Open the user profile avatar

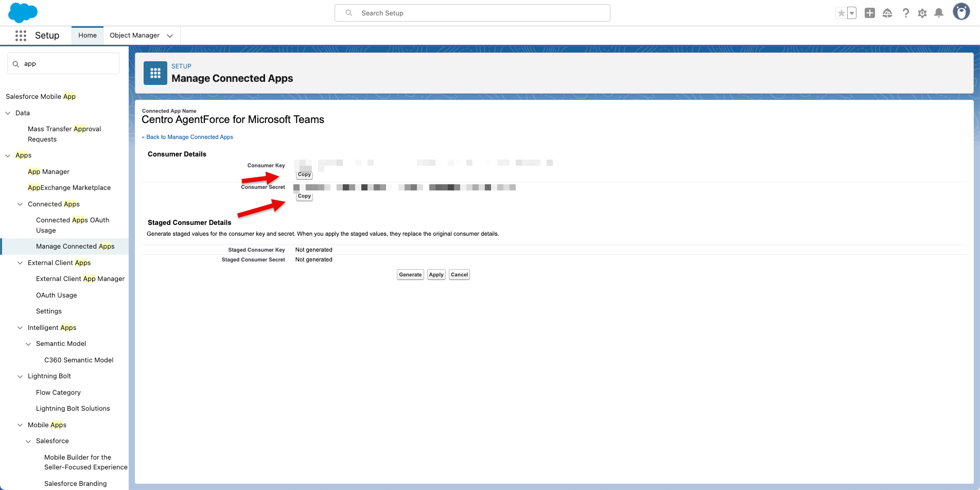point(961,12)
